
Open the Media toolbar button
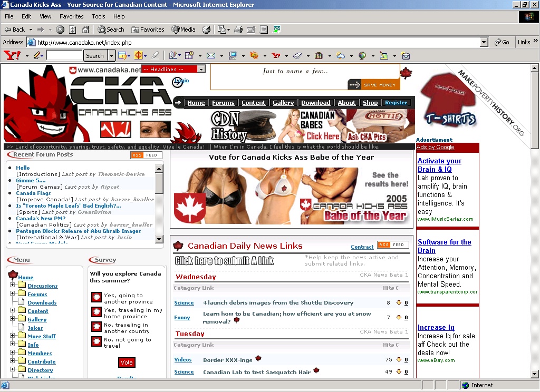pyautogui.click(x=184, y=30)
